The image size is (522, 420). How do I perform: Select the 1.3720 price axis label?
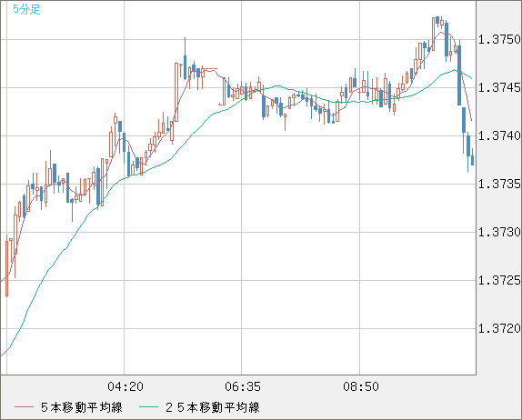click(x=499, y=329)
